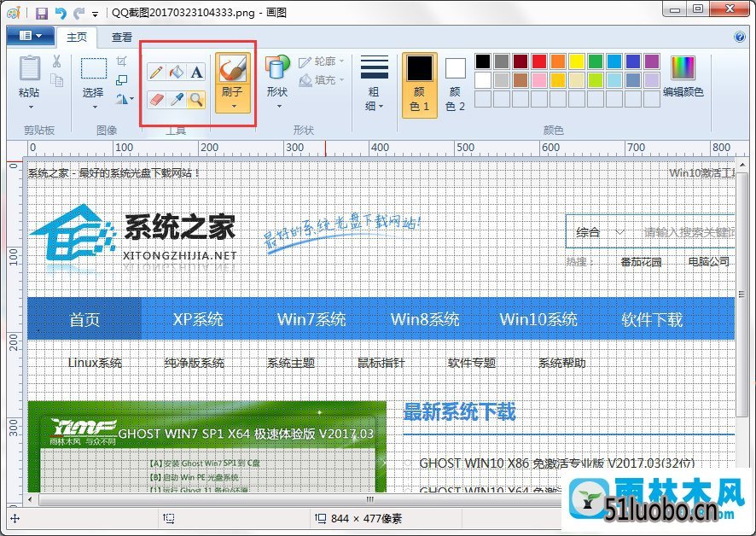Pick the pink color swatch
The image size is (756, 536).
pyautogui.click(x=539, y=80)
